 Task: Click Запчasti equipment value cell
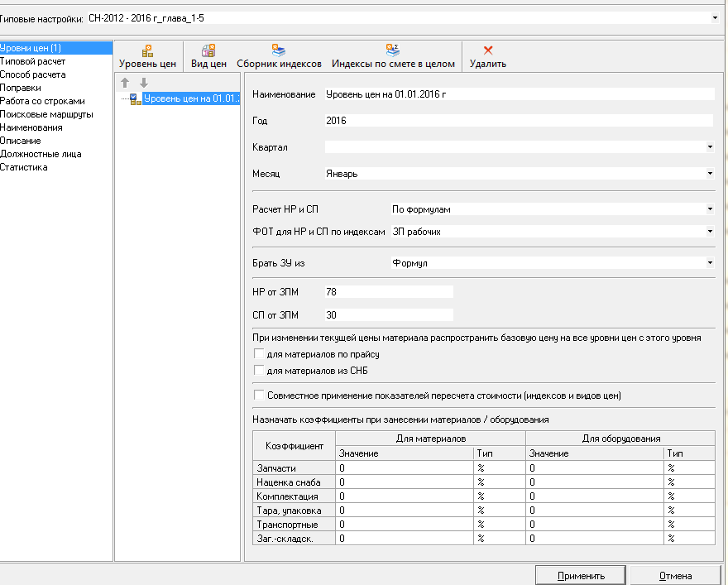595,468
